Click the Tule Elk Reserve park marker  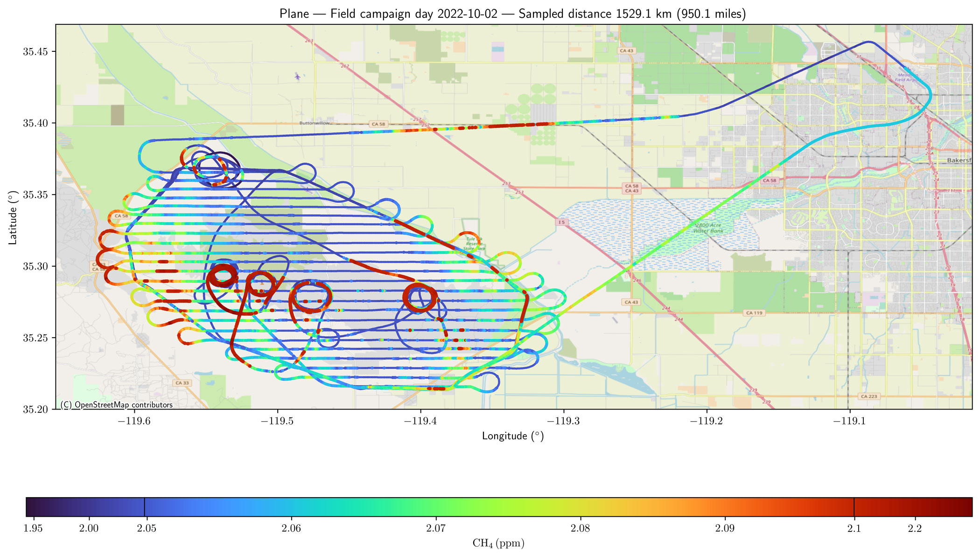coord(474,244)
